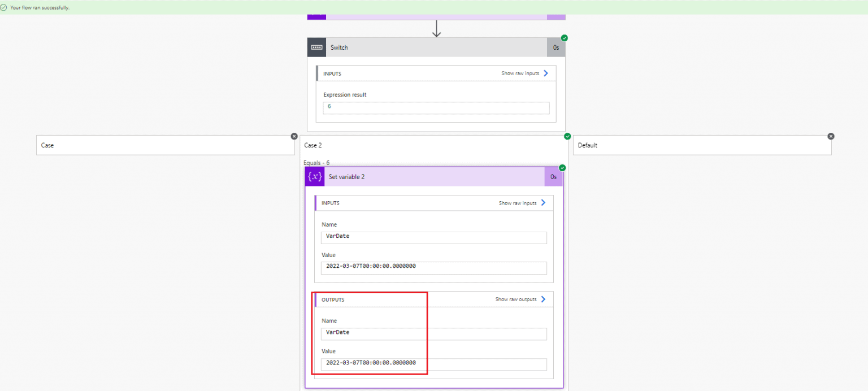
Task: Click the green success checkmark on Switch
Action: pyautogui.click(x=563, y=38)
